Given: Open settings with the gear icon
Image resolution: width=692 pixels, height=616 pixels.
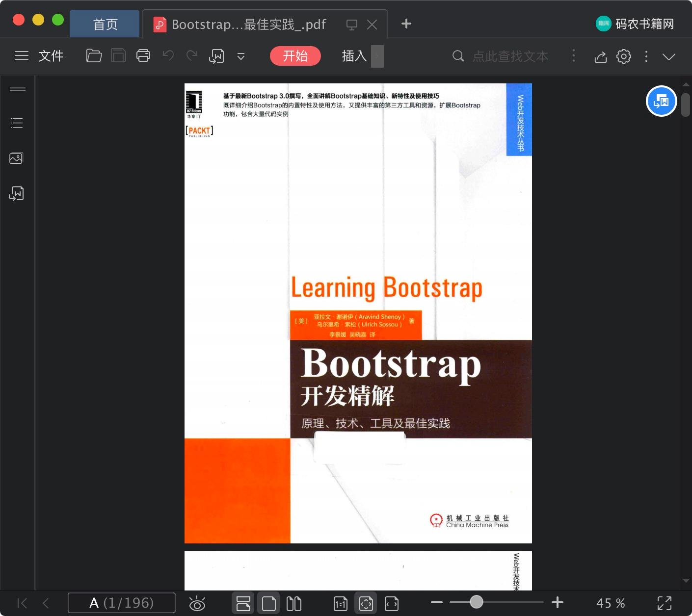Looking at the screenshot, I should coord(624,56).
